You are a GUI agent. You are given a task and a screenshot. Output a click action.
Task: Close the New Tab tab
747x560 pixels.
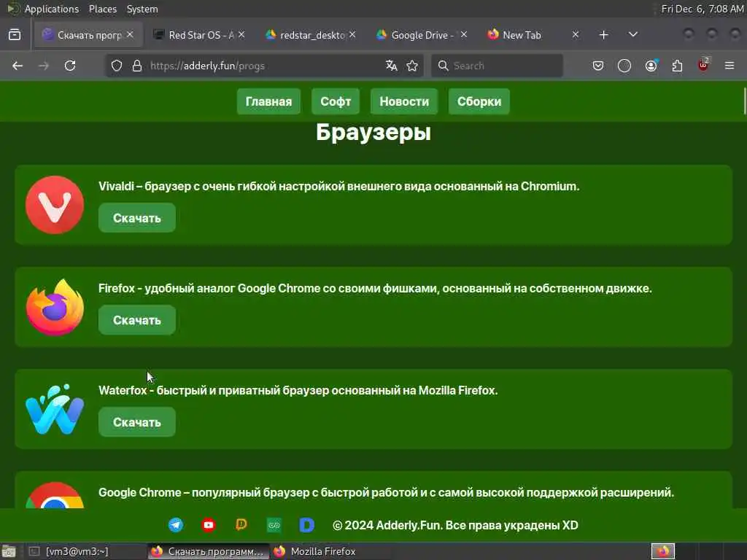(576, 35)
